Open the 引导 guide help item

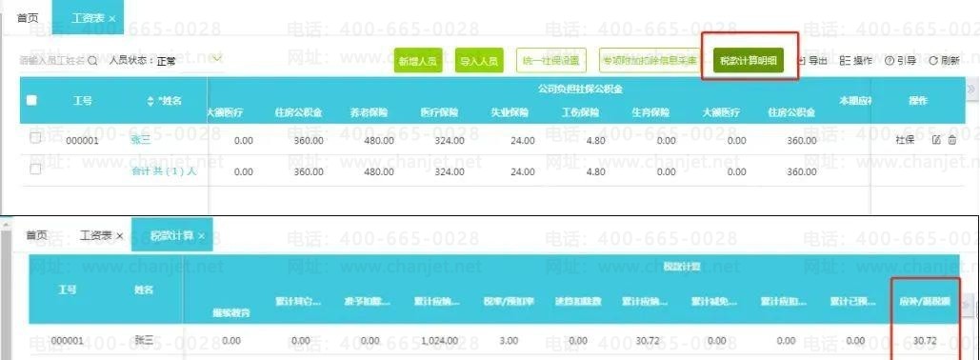coord(901,61)
